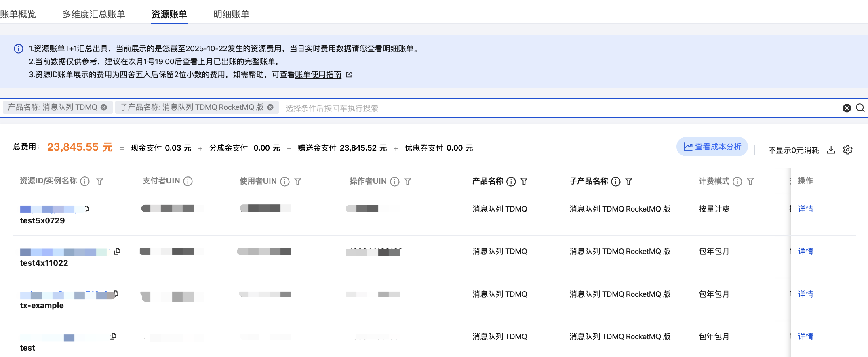868x357 pixels.
Task: Remove the 子产品名称 RocketMQ filter tag
Action: pyautogui.click(x=270, y=107)
